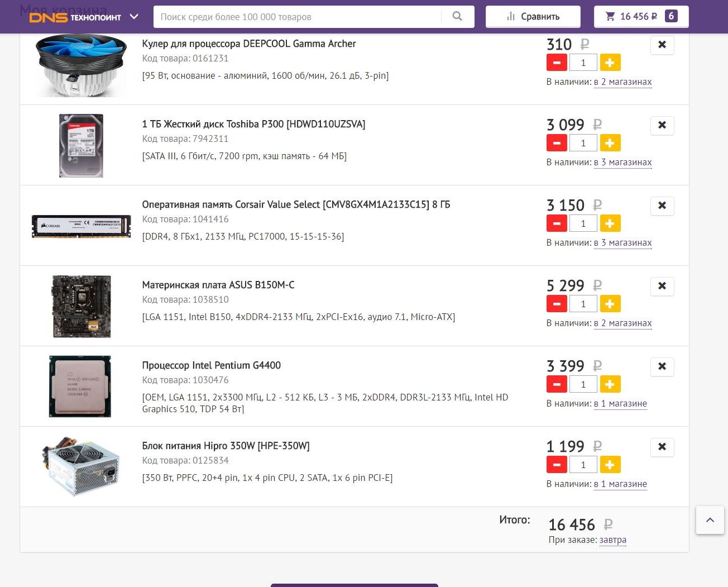
Task: Open the Corsair Value Select memory title
Action: [x=296, y=204]
